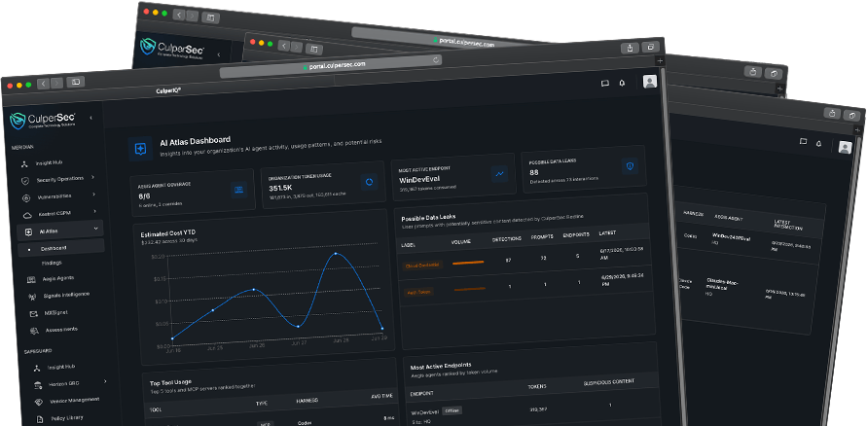Collapse the sidebar in the rearmost window

[219, 54]
